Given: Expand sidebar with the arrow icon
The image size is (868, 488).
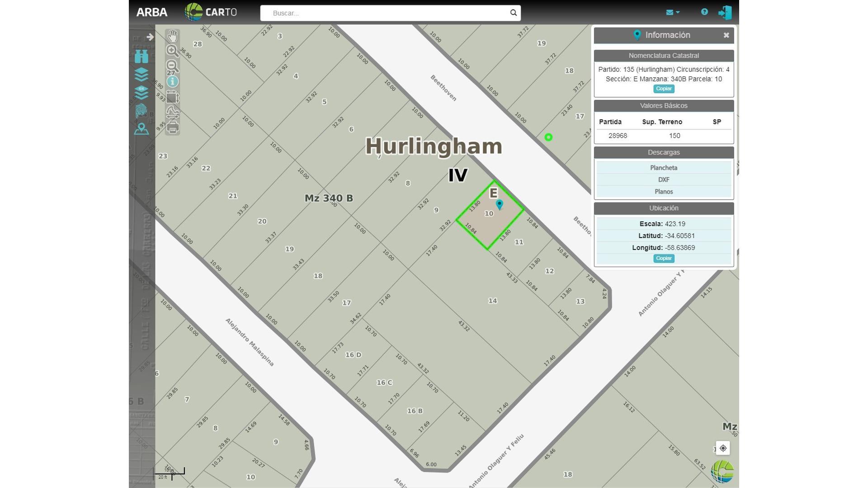Looking at the screenshot, I should point(150,37).
